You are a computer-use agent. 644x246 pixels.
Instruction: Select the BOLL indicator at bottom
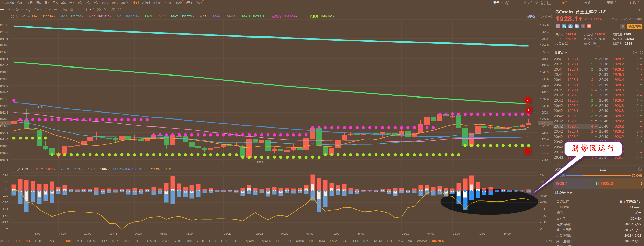39,241
